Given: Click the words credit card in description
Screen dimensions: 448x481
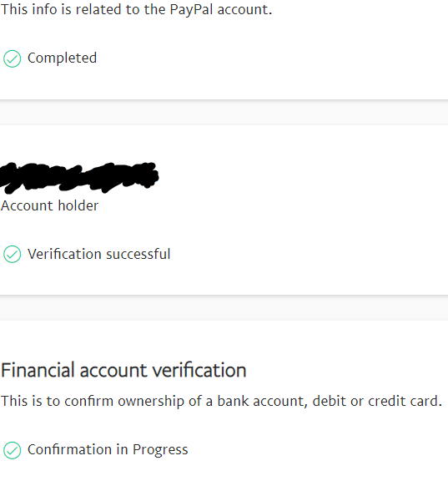Looking at the screenshot, I should (x=405, y=401).
